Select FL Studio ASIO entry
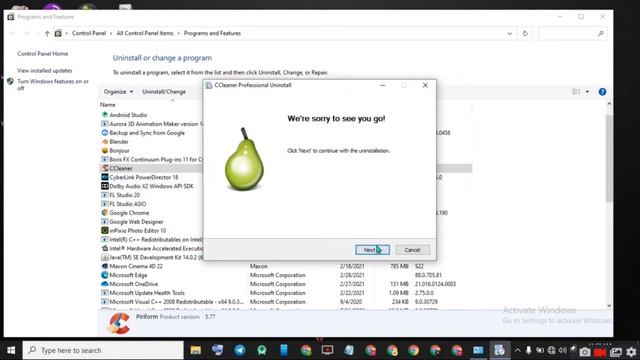This screenshot has width=640, height=360. point(128,204)
